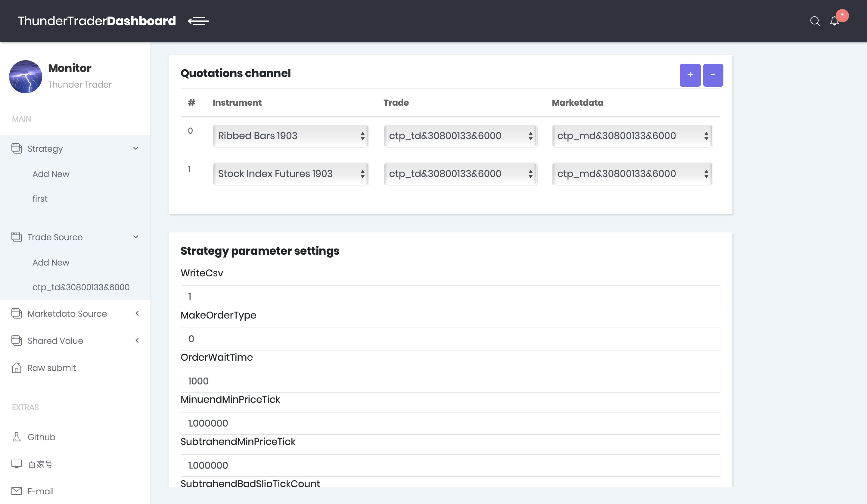Click the Monitor lightning avatar
867x504 pixels.
[26, 76]
